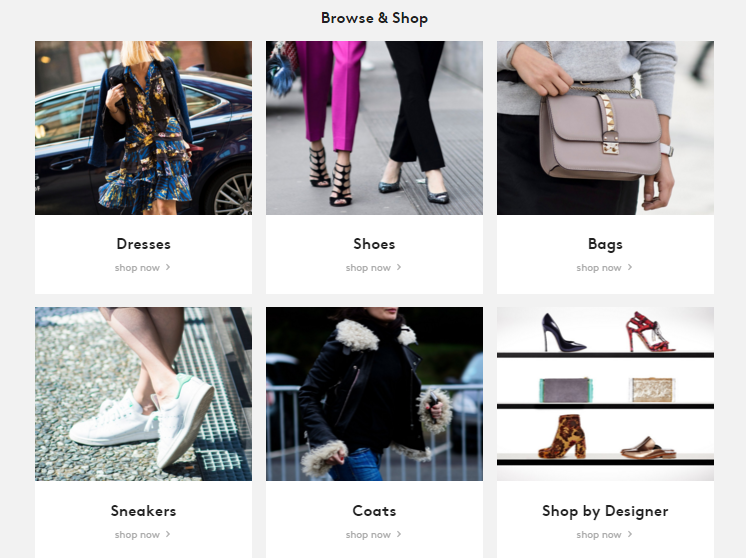Click the chevron arrow next to Dresses shop now
This screenshot has height=558, width=746.
[168, 267]
